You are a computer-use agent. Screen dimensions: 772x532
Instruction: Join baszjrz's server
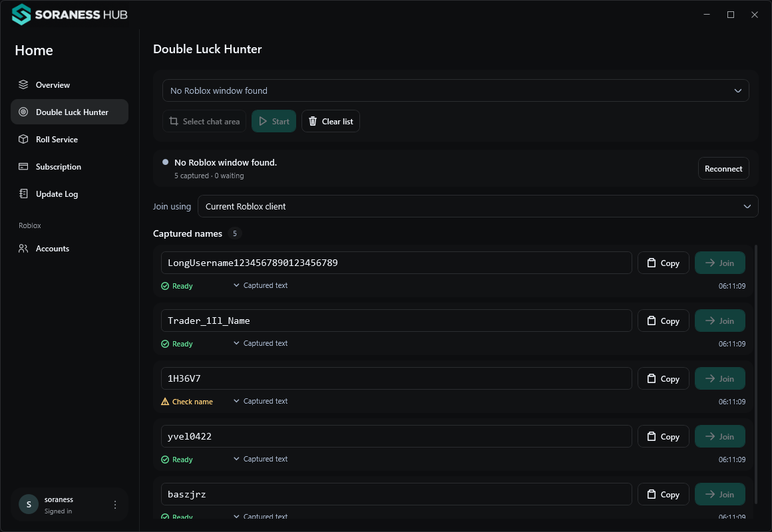(x=720, y=494)
